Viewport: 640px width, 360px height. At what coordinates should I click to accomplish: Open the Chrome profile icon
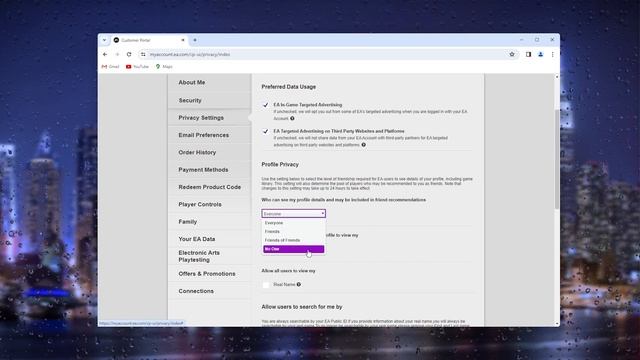pyautogui.click(x=540, y=54)
